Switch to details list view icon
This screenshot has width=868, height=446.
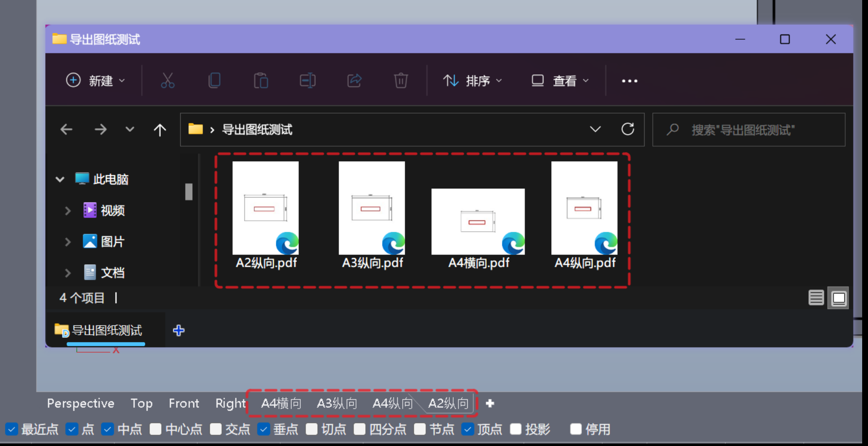816,298
